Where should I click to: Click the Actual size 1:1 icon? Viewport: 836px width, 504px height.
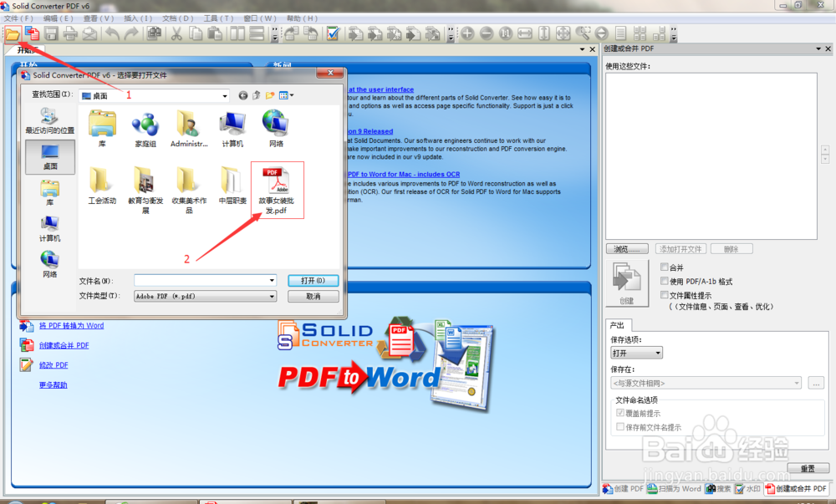506,33
